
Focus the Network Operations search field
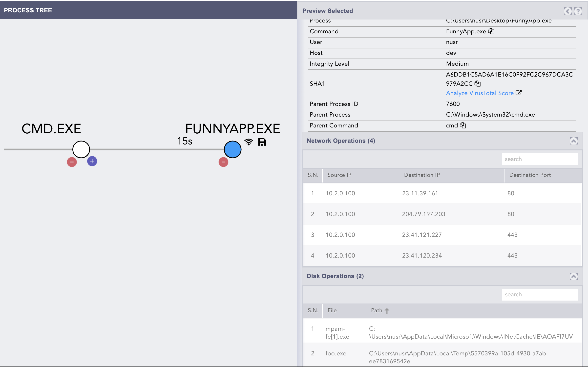coord(540,159)
